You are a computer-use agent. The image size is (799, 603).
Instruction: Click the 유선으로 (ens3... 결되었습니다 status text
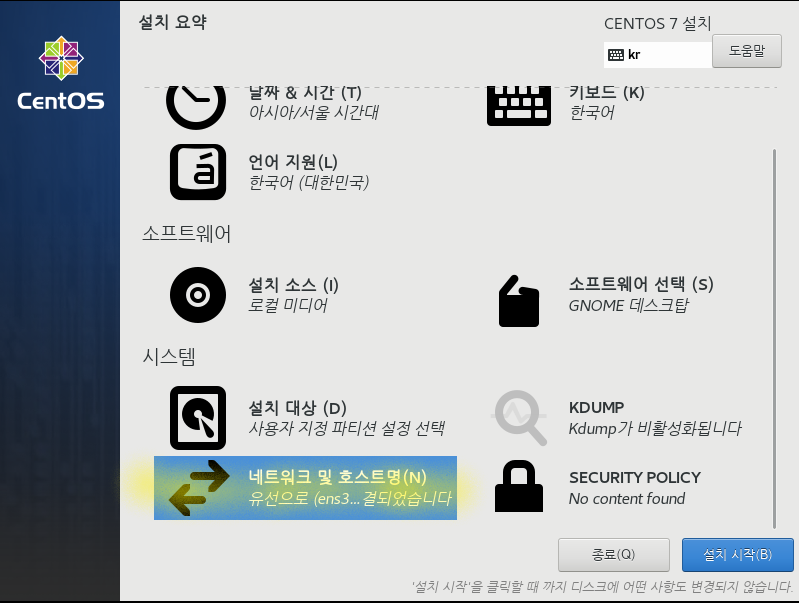click(x=350, y=498)
